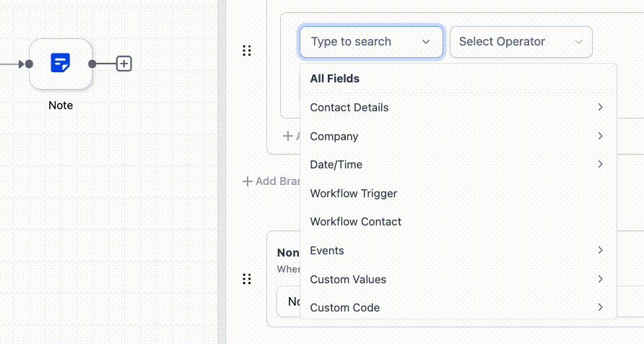644x344 pixels.
Task: Click the Note node's left connector dot
Action: (29, 64)
